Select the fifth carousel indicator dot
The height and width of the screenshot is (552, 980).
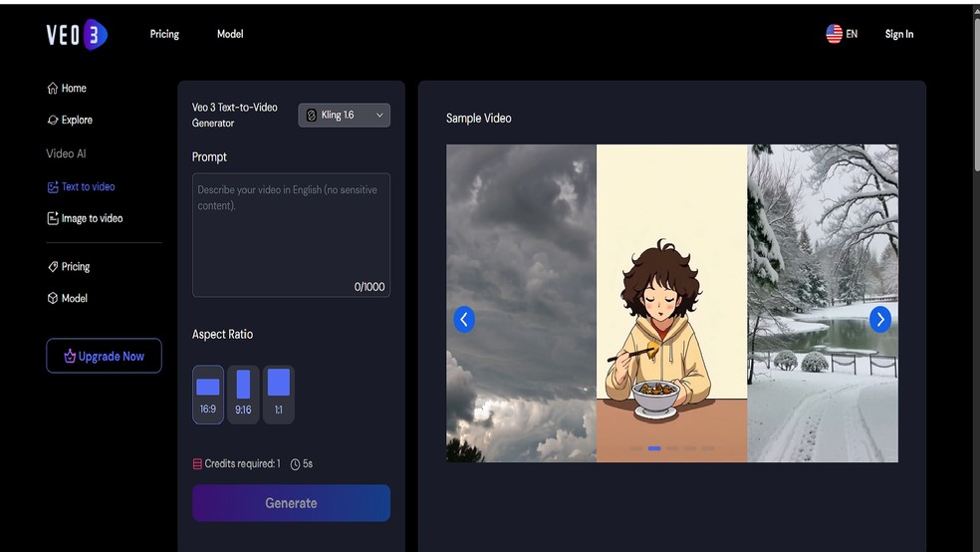[x=707, y=448]
